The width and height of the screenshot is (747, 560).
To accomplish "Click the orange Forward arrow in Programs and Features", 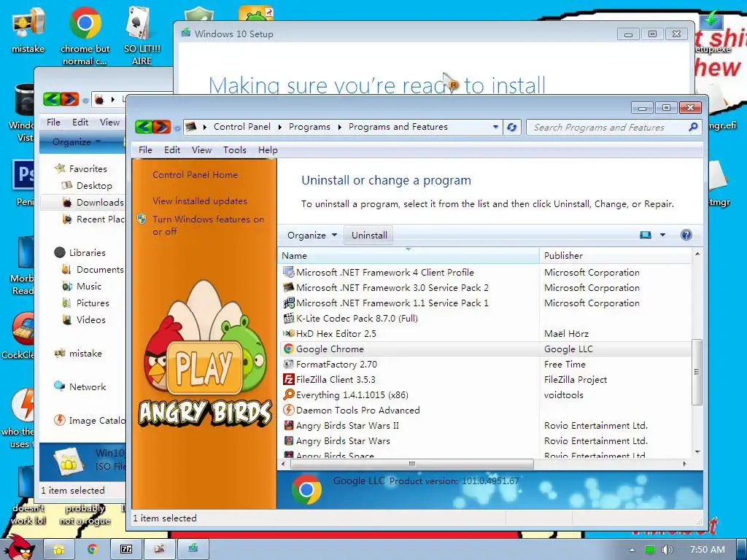I will pos(162,127).
